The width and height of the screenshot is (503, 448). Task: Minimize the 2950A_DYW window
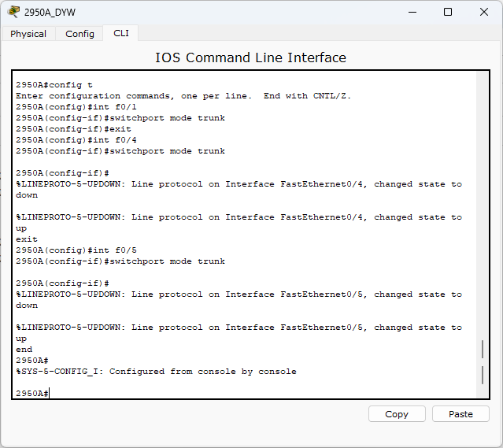pos(412,12)
